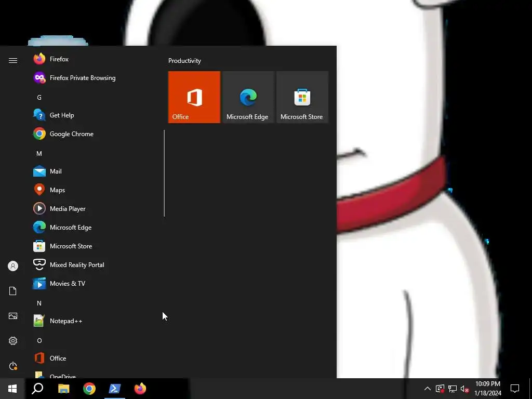
Task: Switch to Chrome on the taskbar
Action: [x=89, y=389]
